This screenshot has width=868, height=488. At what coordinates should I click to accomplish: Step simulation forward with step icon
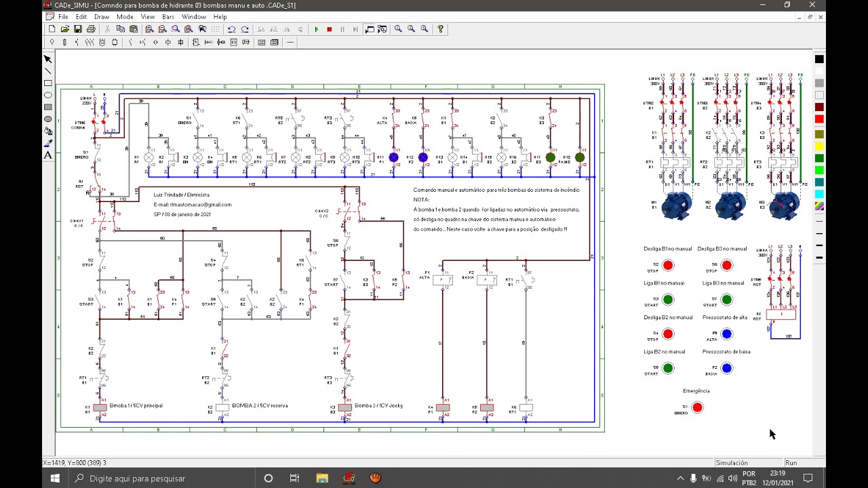[355, 29]
